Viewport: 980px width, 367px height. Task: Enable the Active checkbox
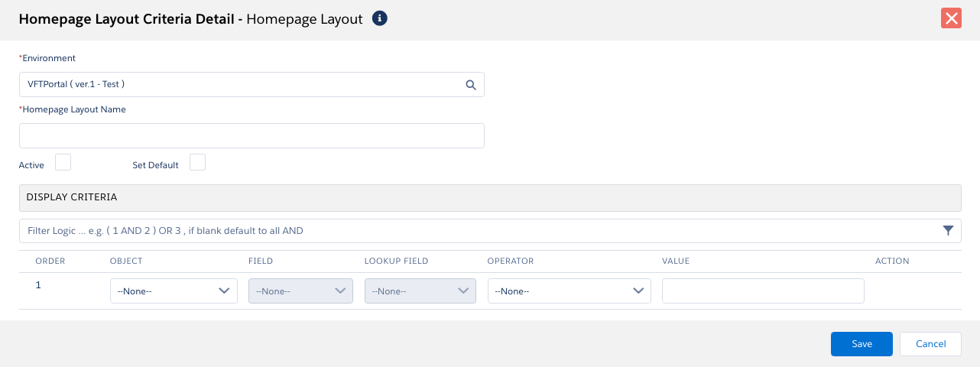click(63, 162)
